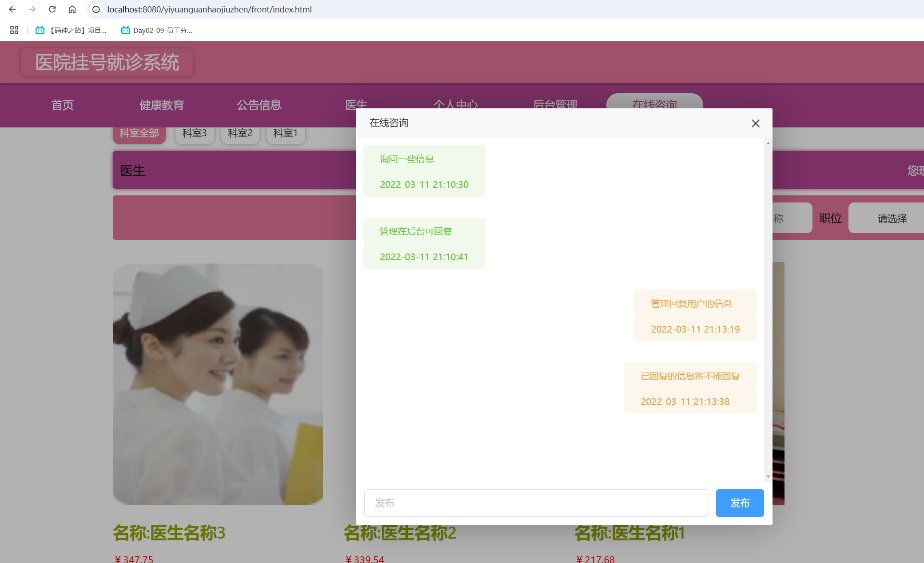This screenshot has height=563, width=924.
Task: Open the 公告信息 menu item
Action: [x=259, y=105]
